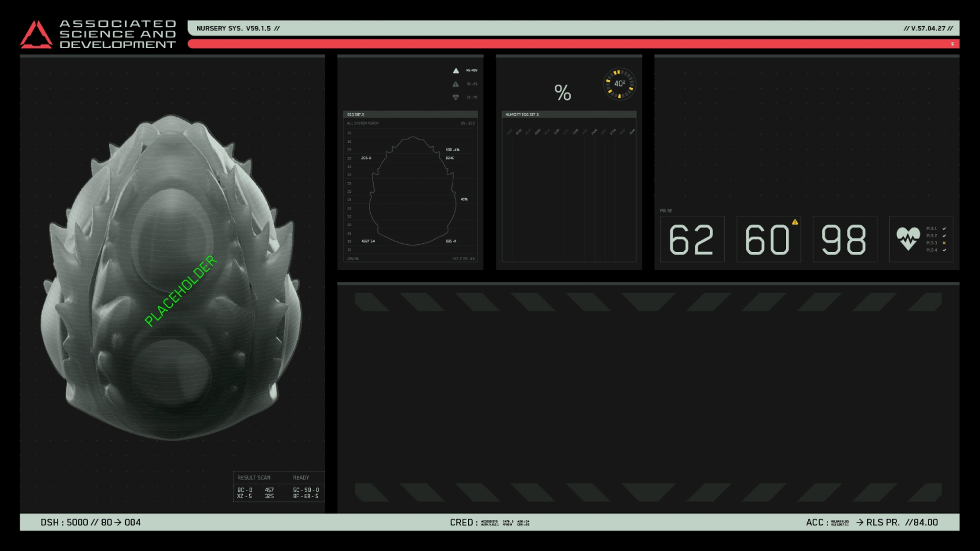Click the 40 circular dial gauge
Viewport: 980px width, 551px height.
619,84
